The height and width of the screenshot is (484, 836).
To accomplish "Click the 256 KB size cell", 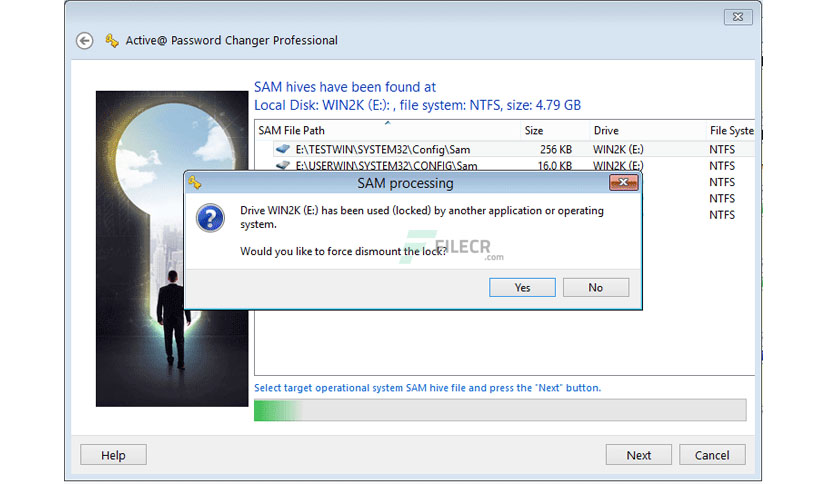I will pyautogui.click(x=556, y=149).
